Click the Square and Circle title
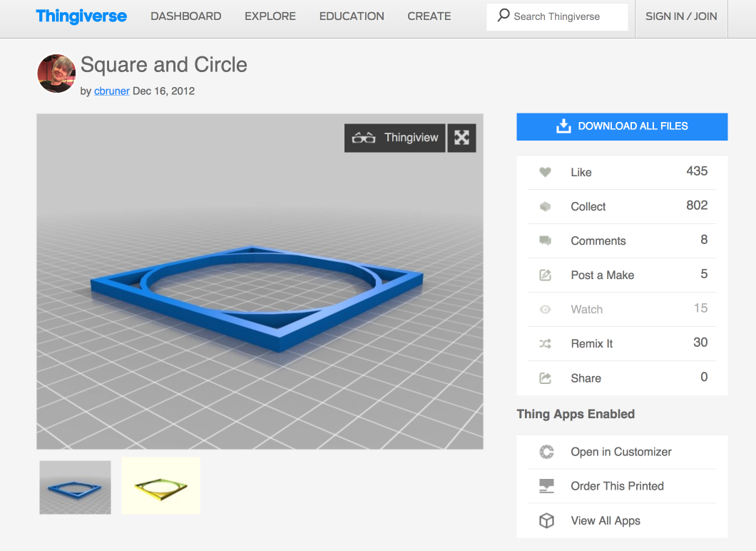Image resolution: width=756 pixels, height=551 pixels. 164,65
